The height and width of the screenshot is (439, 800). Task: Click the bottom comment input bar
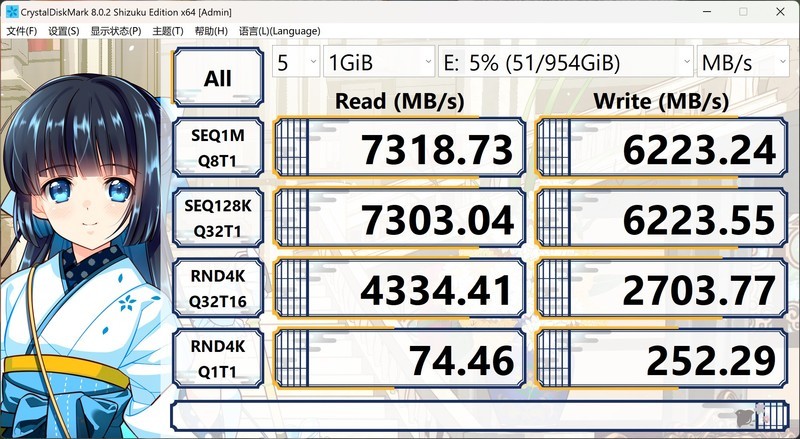480,416
